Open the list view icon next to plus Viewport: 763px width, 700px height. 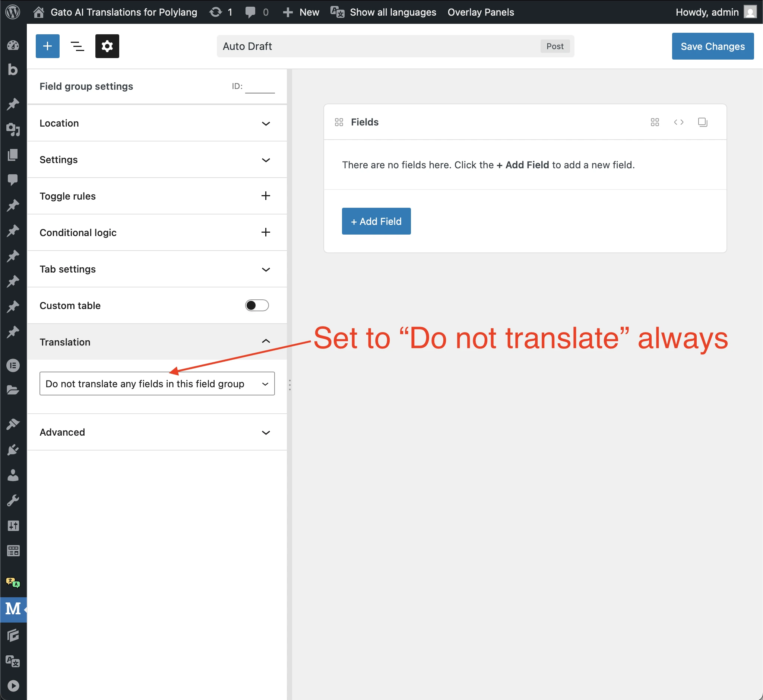[77, 46]
